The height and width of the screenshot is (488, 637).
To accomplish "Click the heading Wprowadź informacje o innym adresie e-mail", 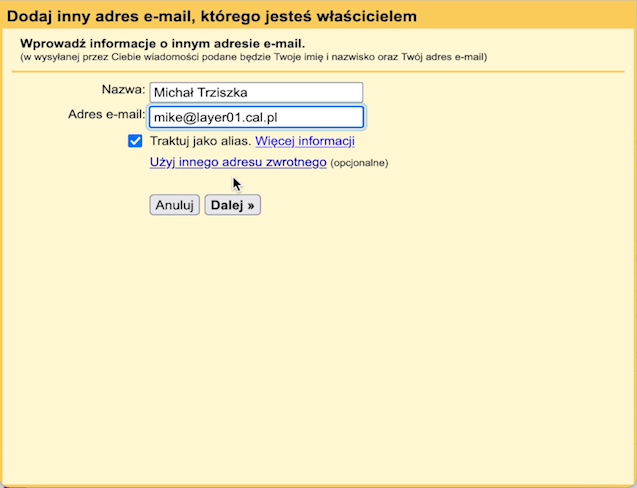I will pos(162,43).
